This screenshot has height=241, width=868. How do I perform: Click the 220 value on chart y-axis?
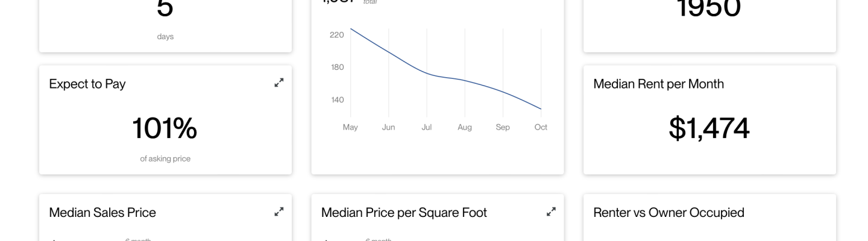[337, 34]
